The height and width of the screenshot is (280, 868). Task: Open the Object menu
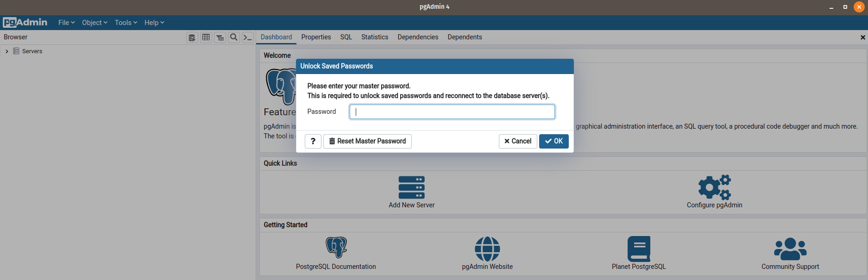94,23
